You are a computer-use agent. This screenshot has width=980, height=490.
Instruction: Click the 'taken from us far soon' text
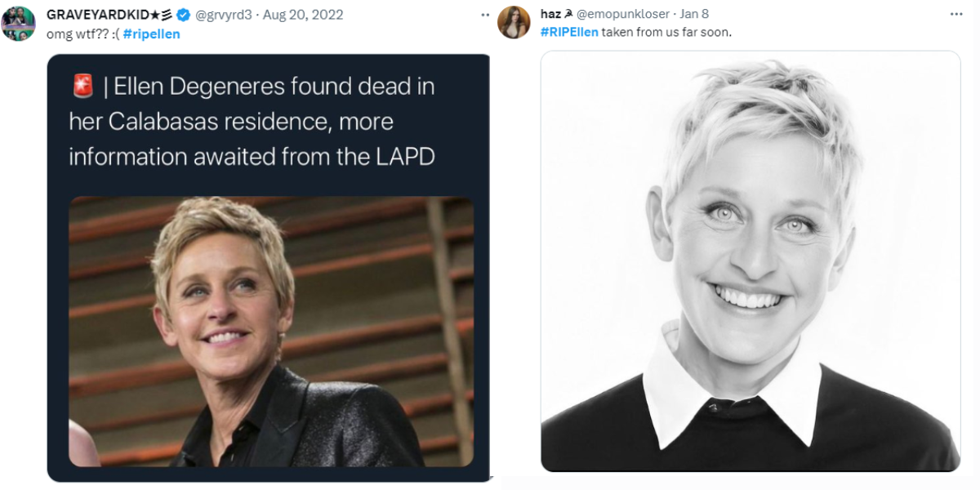[666, 32]
